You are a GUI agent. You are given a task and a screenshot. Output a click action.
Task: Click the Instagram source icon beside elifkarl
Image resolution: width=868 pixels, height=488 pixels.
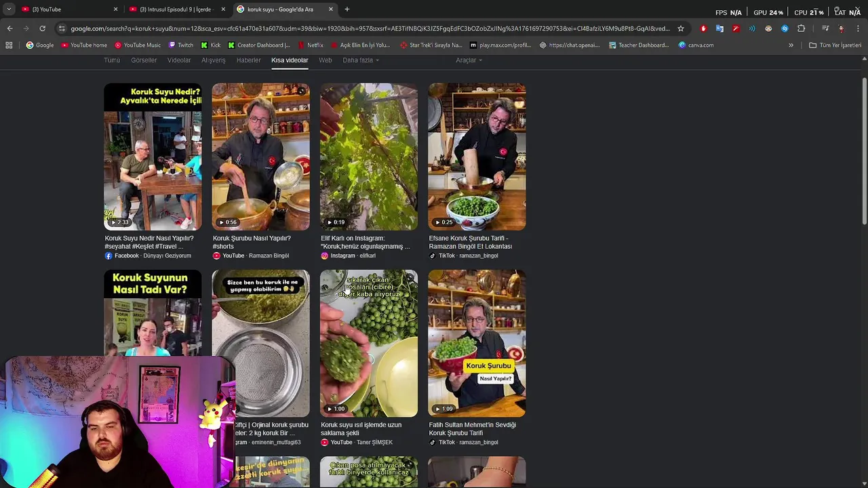(324, 256)
